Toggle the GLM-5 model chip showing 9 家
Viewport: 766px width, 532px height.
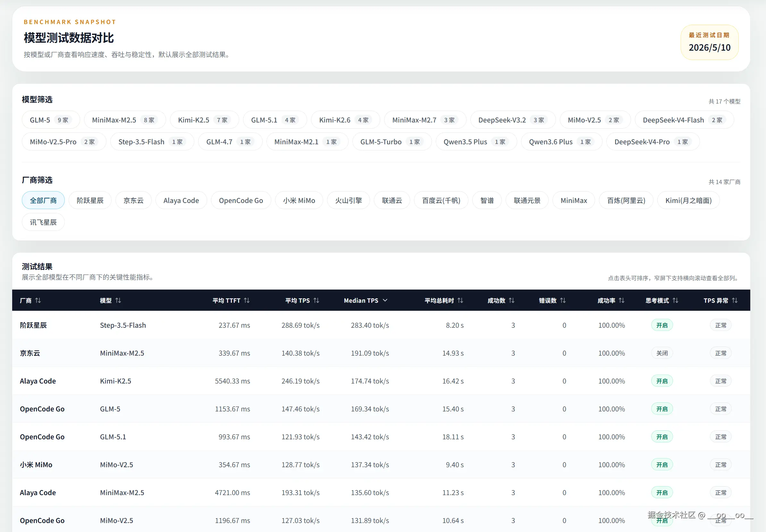(51, 120)
